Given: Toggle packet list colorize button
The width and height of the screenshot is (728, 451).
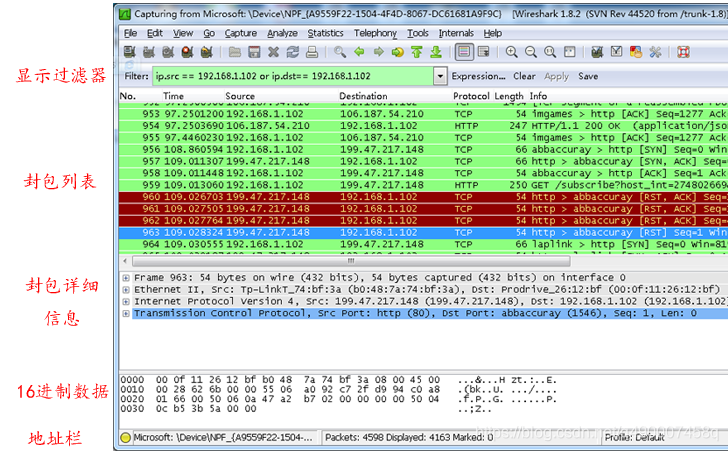Looking at the screenshot, I should [x=464, y=52].
